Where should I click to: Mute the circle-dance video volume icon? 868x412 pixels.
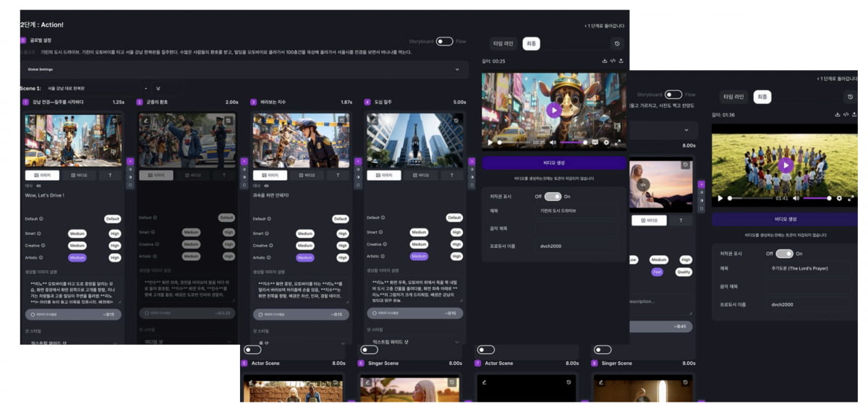pyautogui.click(x=796, y=198)
